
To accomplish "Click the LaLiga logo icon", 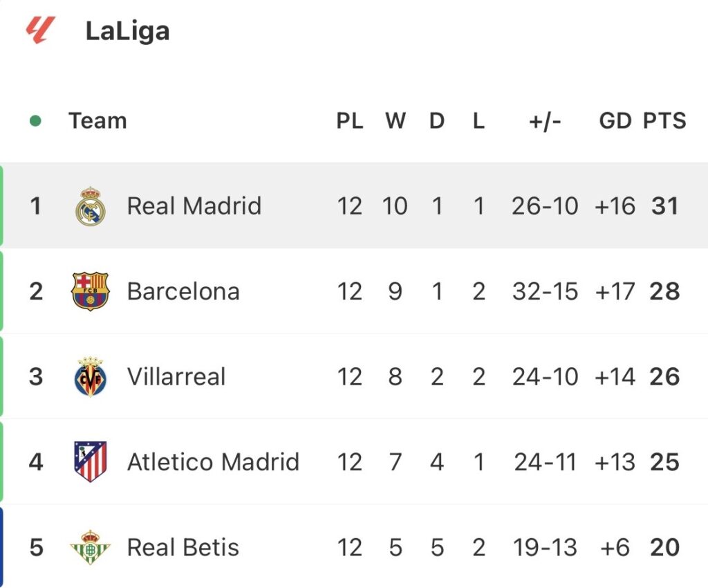I will [x=41, y=30].
